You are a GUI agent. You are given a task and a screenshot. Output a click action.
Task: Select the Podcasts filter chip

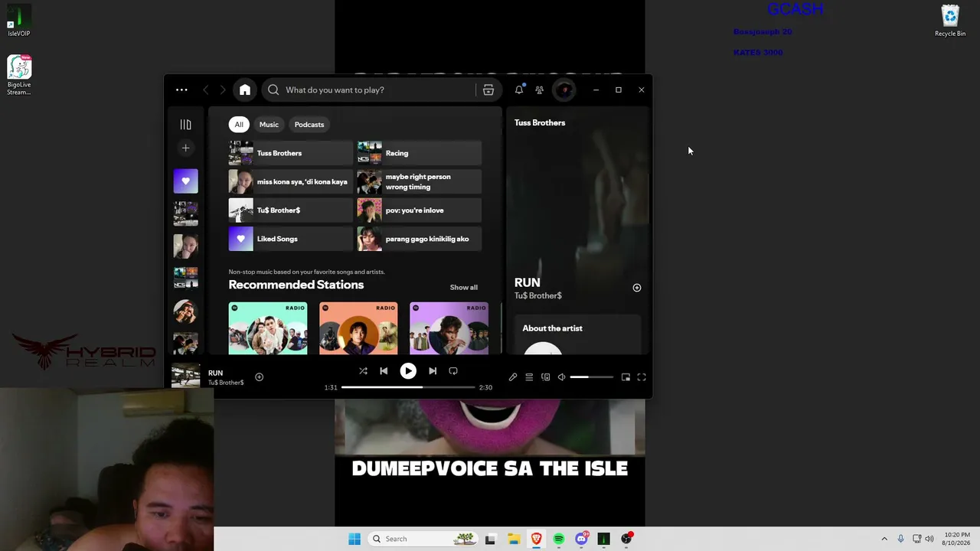(x=309, y=124)
